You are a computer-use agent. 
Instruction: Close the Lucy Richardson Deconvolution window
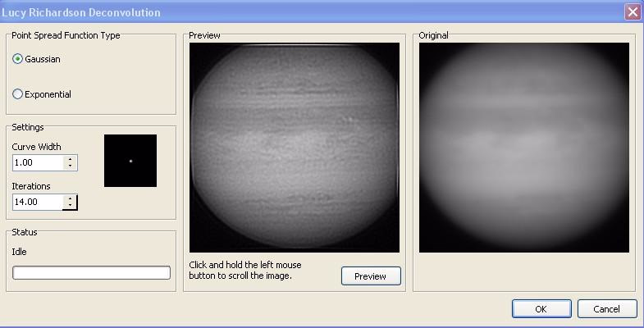632,11
